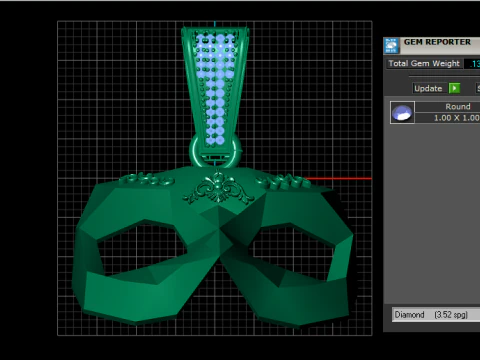Viewport: 480px width, 360px height.
Task: Select the round gem thumbnail
Action: 402,112
